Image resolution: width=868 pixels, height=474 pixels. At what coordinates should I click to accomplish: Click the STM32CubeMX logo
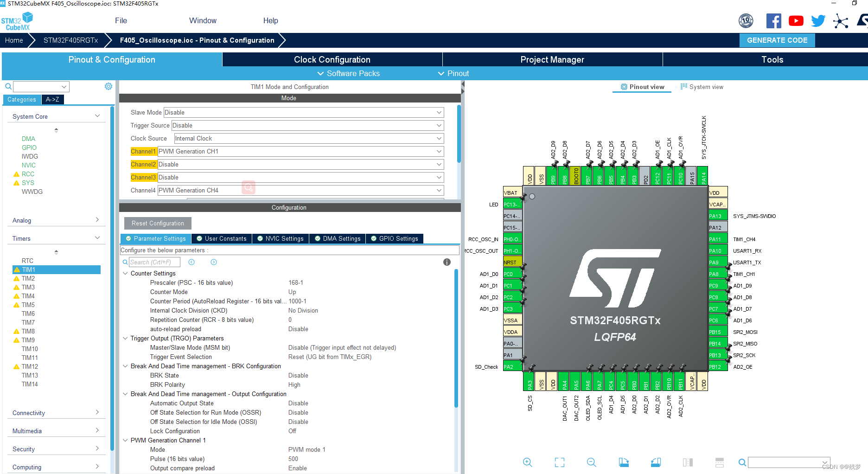pos(17,21)
